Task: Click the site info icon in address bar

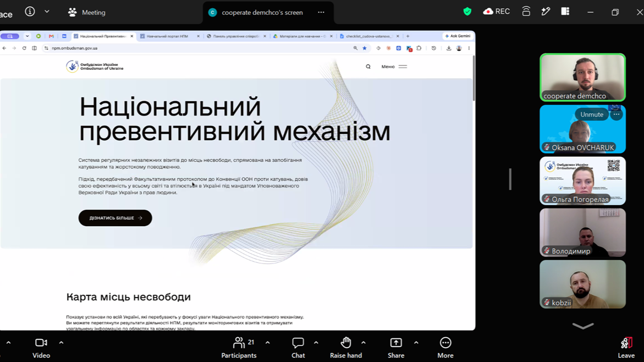Action: [x=46, y=48]
